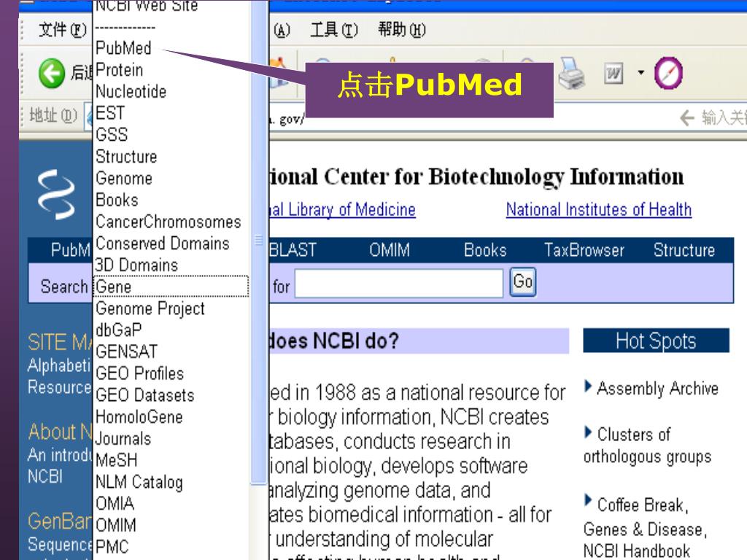Click the printer icon in toolbar
Viewport: 747px width, 560px height.
571,74
